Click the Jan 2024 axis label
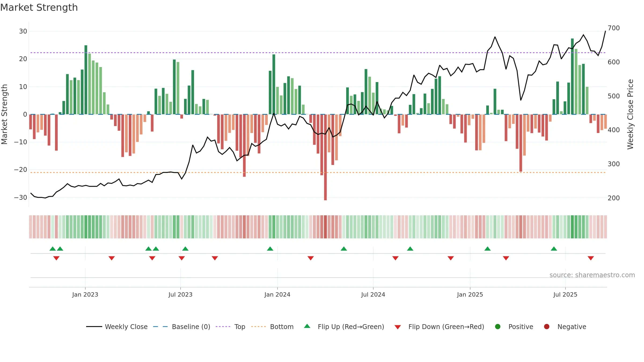This screenshot has width=644, height=362. click(x=277, y=294)
